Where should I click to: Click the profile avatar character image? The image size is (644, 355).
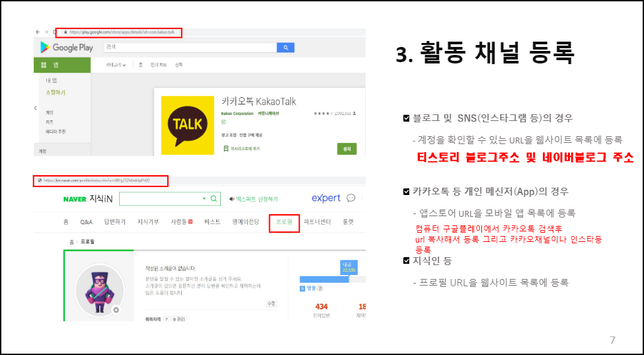(x=99, y=290)
